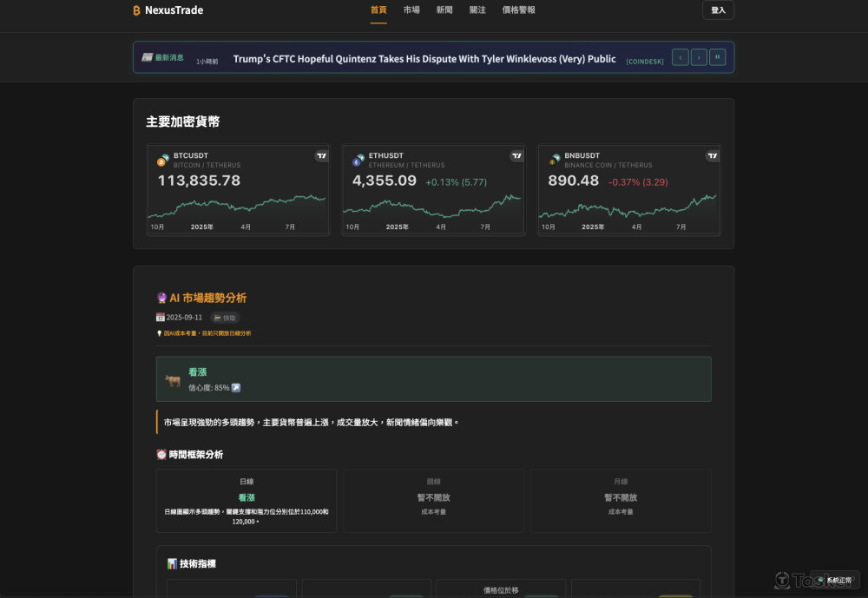The width and height of the screenshot is (868, 598).
Task: Switch to the 市場 tab
Action: [411, 10]
